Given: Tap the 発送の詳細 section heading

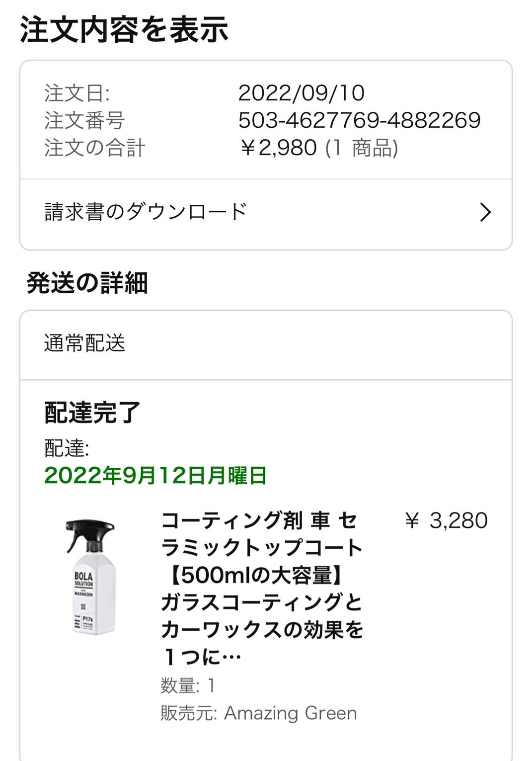Looking at the screenshot, I should (87, 283).
